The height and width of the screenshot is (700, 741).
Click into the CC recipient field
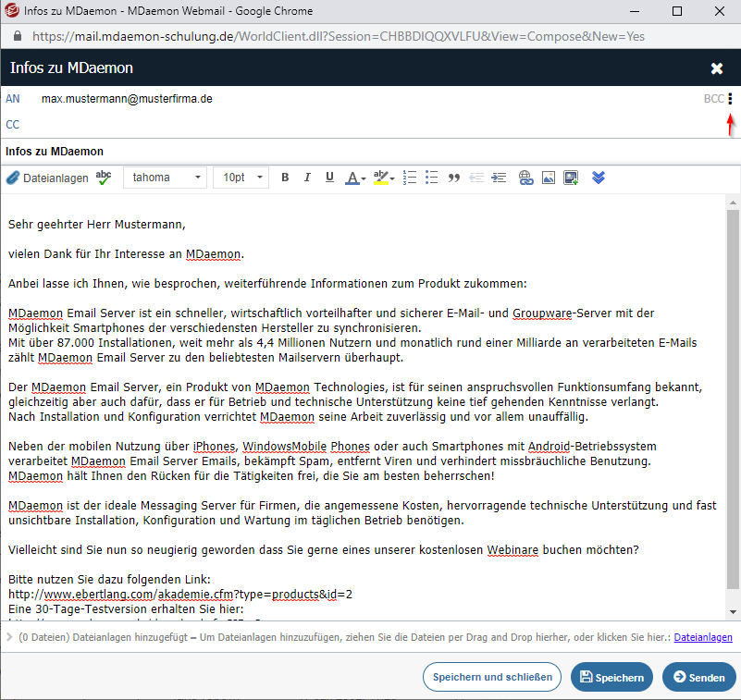coord(370,125)
